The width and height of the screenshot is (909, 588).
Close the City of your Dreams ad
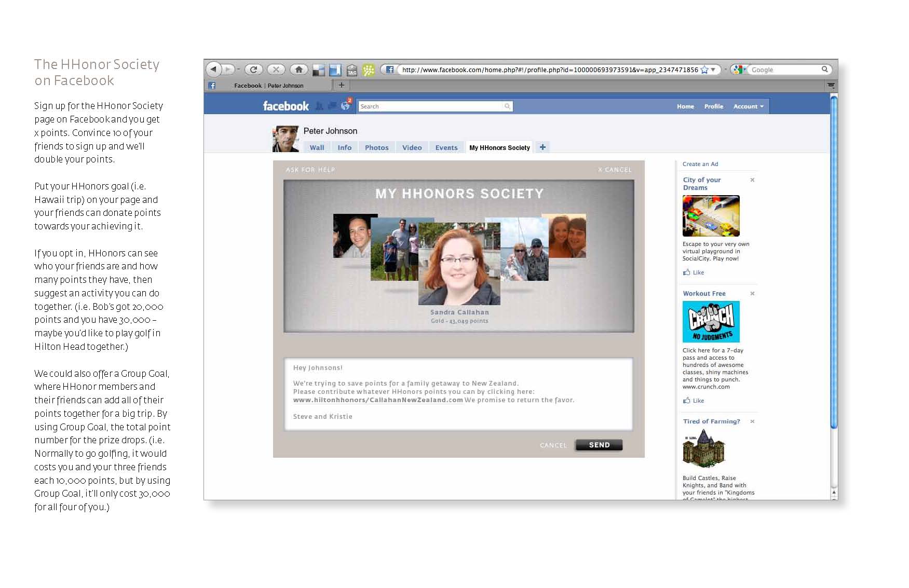(752, 180)
